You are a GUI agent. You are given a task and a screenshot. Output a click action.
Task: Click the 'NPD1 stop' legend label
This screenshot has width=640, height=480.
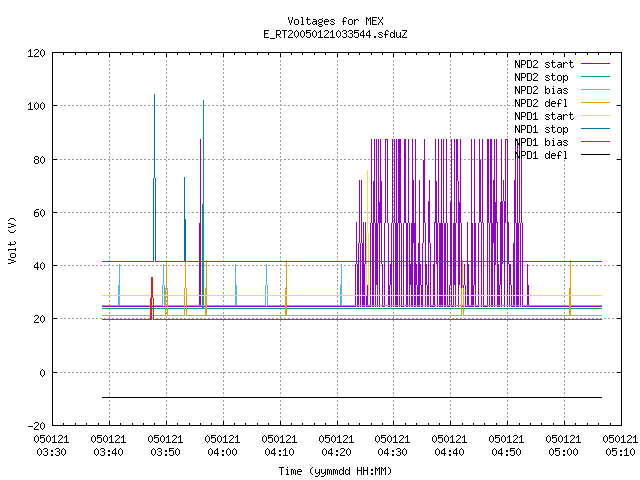click(x=541, y=129)
